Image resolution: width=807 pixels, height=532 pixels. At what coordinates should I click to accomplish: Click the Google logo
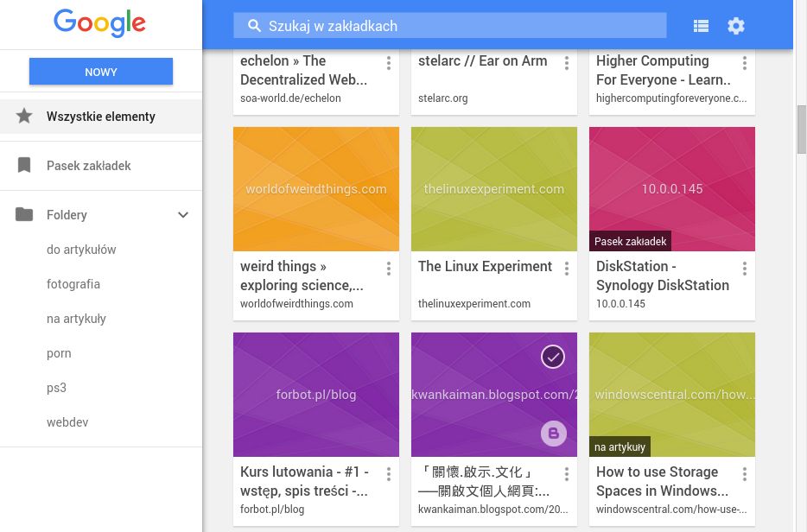click(x=100, y=23)
